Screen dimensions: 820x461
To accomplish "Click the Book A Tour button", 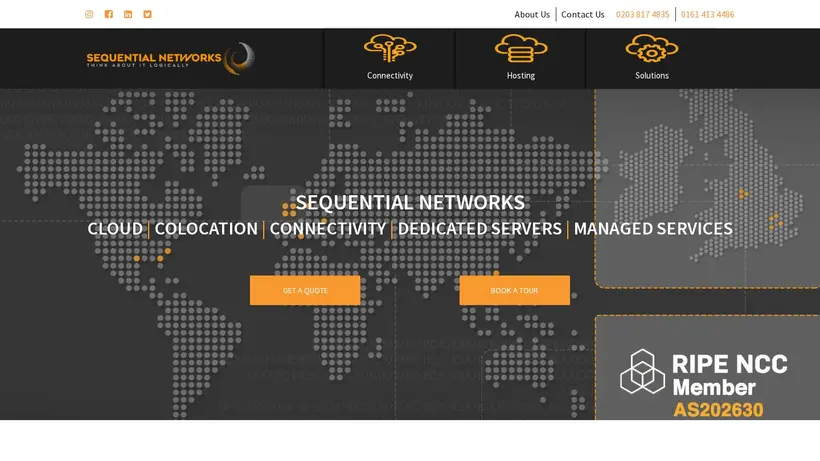I will [x=515, y=290].
